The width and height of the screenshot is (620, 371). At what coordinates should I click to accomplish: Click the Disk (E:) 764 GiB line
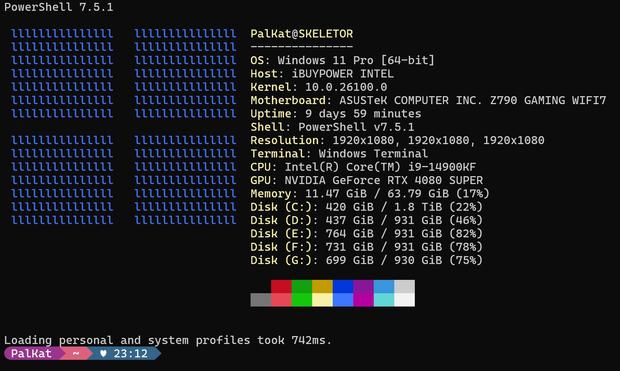click(367, 233)
